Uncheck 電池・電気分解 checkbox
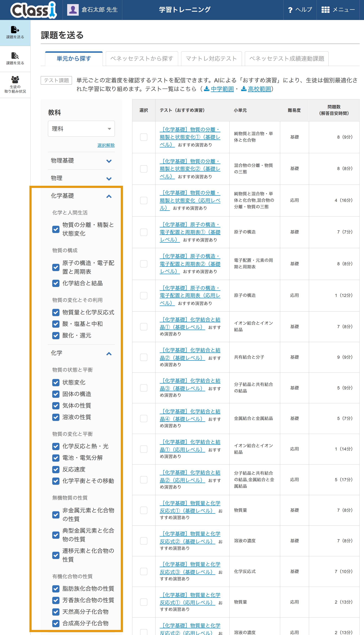364x635 pixels. point(56,458)
